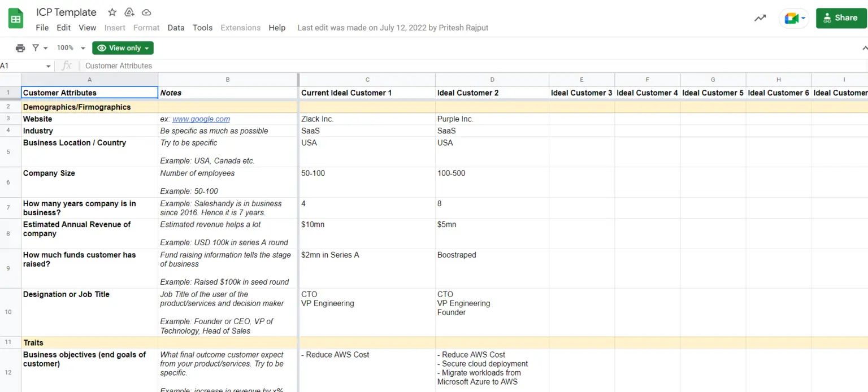Viewport: 868px width, 392px height.
Task: Start a Google Meet call
Action: point(793,18)
